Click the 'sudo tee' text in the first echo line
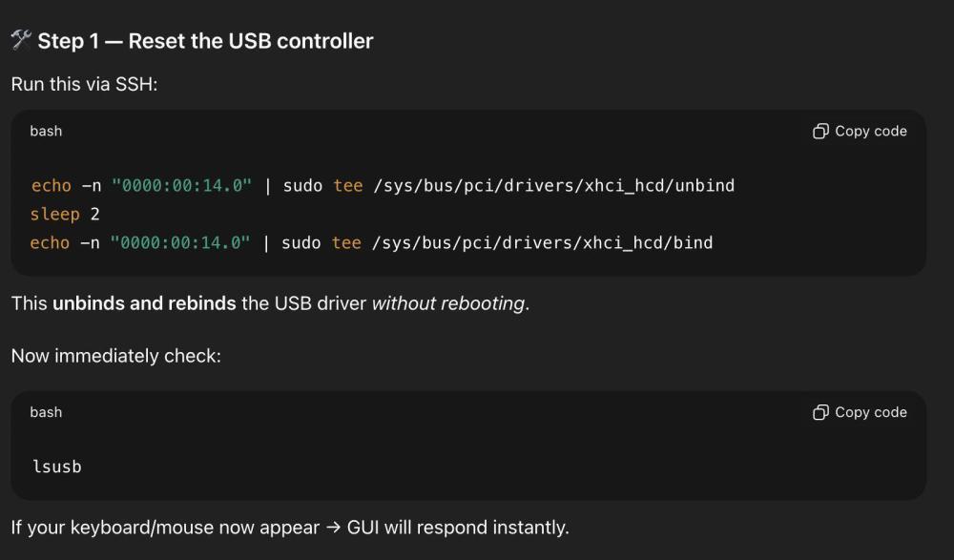Image resolution: width=954 pixels, height=560 pixels. (322, 186)
